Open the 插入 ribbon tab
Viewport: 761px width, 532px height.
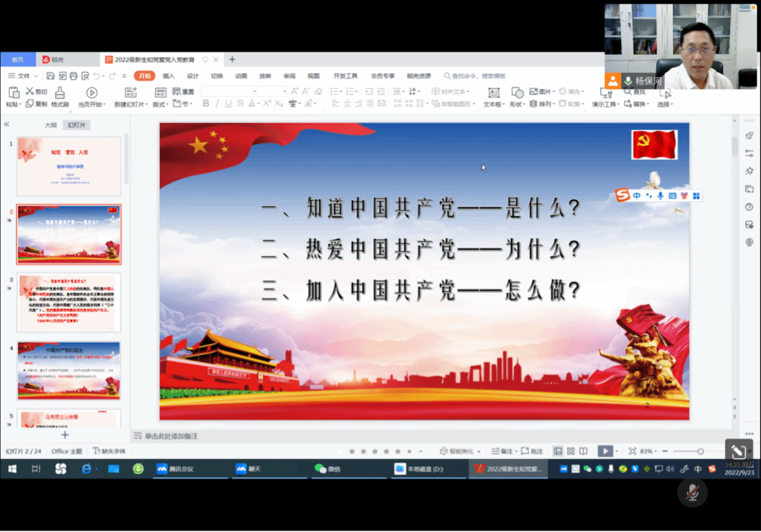[x=169, y=76]
